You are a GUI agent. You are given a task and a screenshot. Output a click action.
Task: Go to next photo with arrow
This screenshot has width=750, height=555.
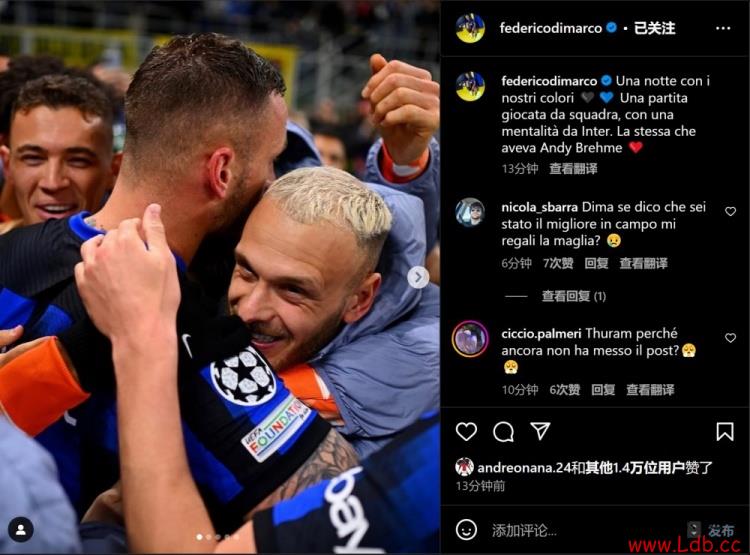coord(418,277)
